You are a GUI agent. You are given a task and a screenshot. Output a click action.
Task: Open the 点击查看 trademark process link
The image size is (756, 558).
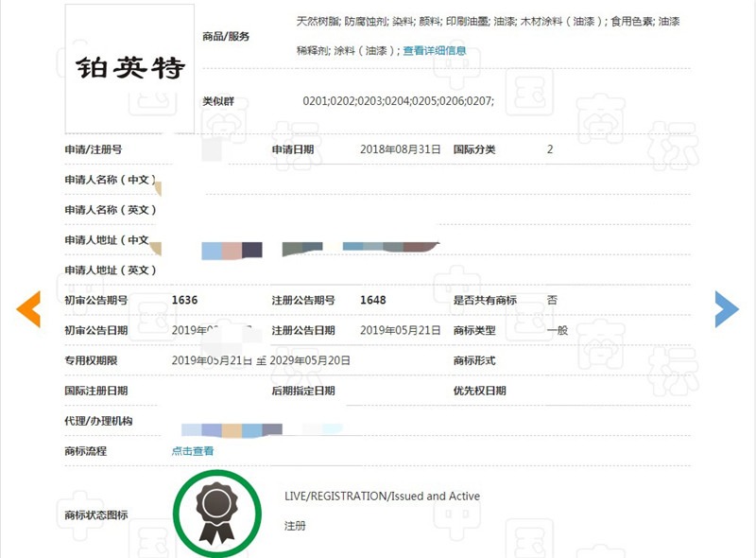point(193,451)
